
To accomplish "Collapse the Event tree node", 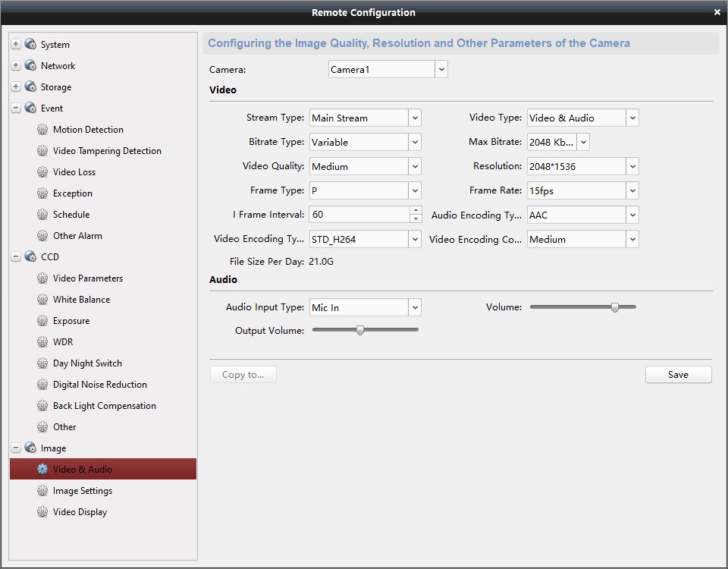I will [x=16, y=108].
